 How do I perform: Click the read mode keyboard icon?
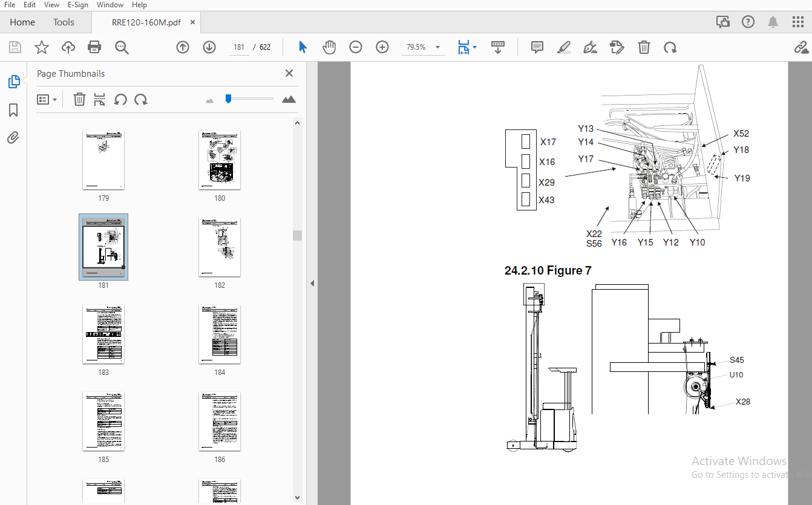[498, 47]
